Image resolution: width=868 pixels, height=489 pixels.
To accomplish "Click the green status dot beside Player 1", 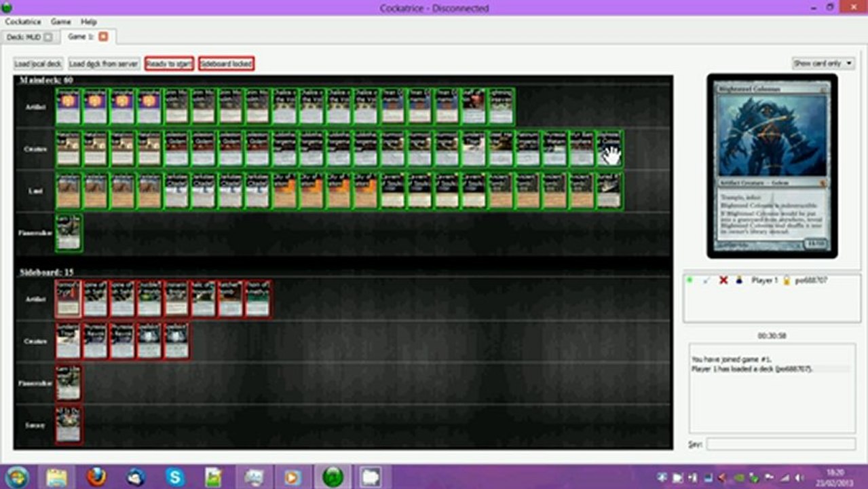I will pyautogui.click(x=690, y=280).
